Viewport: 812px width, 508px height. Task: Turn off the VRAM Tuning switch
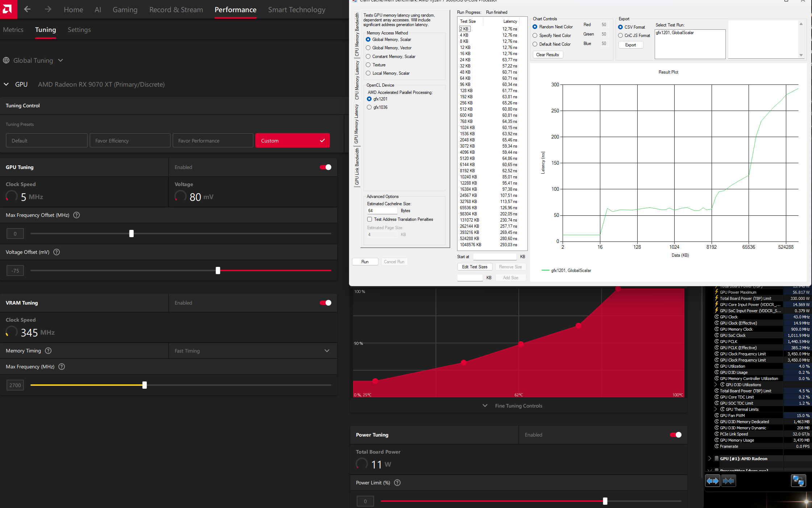[x=325, y=303]
